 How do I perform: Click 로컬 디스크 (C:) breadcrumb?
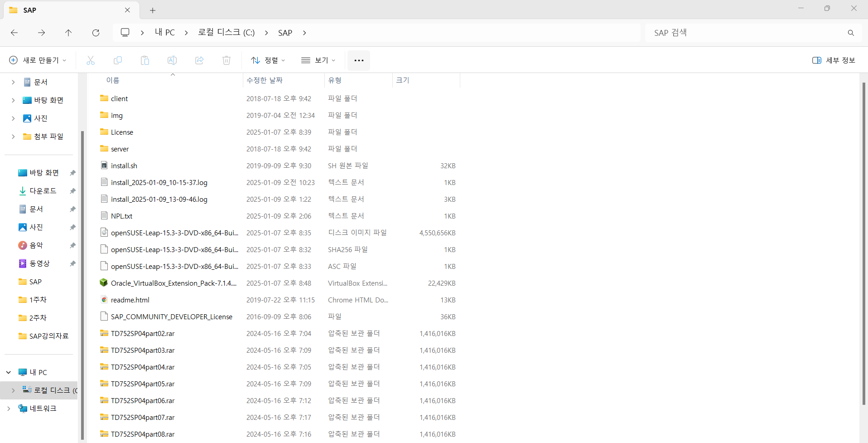227,33
